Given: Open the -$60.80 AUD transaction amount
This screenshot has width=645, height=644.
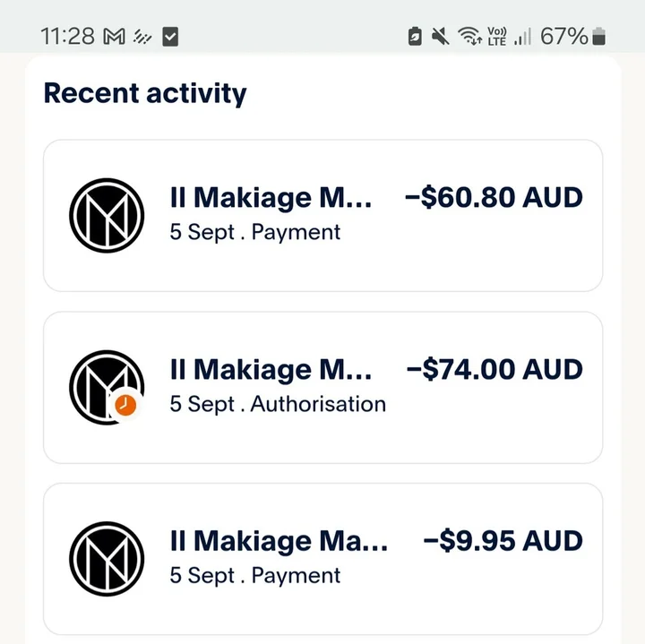Looking at the screenshot, I should (494, 197).
